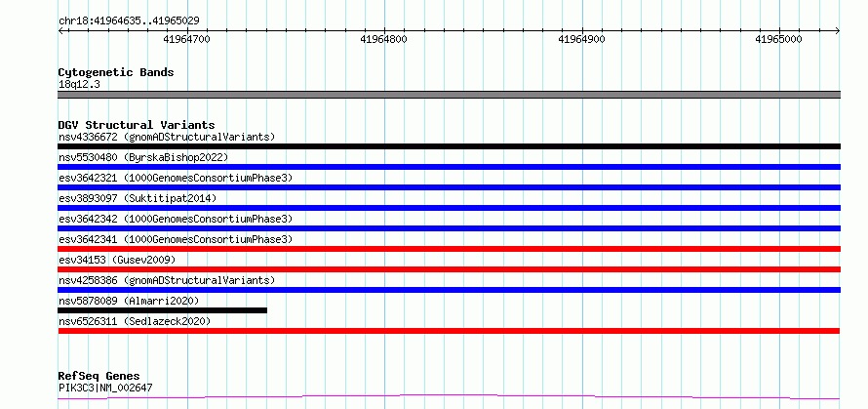Open variant label esv34153 (Gusev2009)
868x409 pixels.
[117, 260]
